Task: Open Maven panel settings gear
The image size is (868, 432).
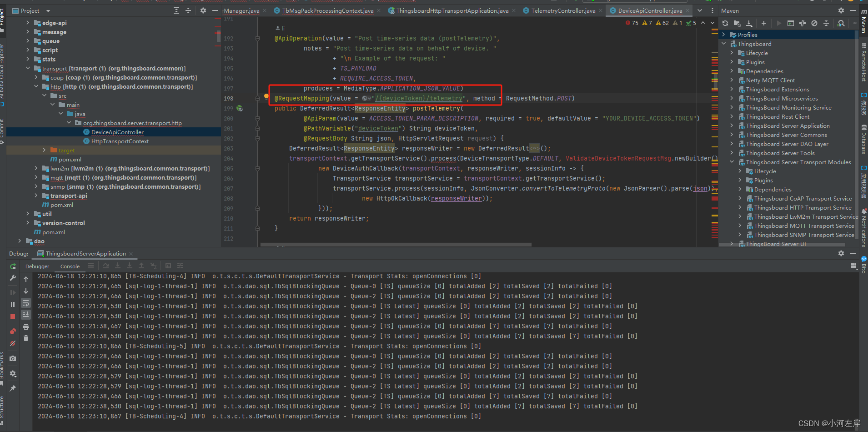Action: coord(841,10)
